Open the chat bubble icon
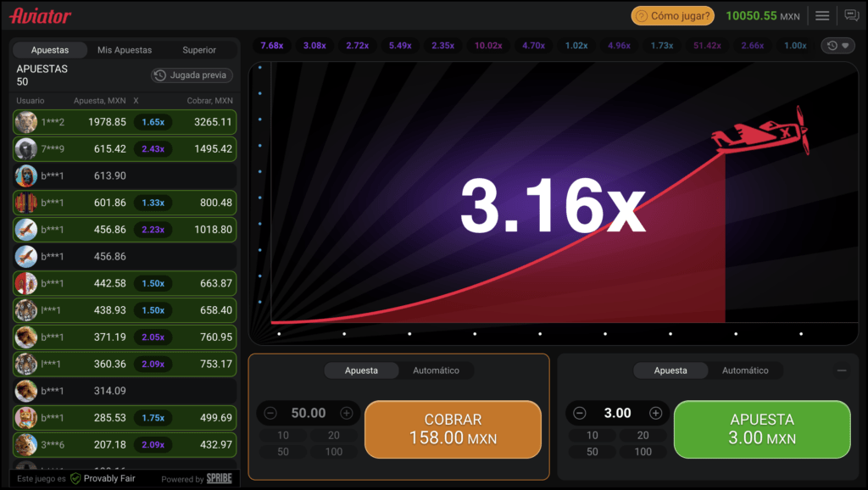 (x=851, y=16)
